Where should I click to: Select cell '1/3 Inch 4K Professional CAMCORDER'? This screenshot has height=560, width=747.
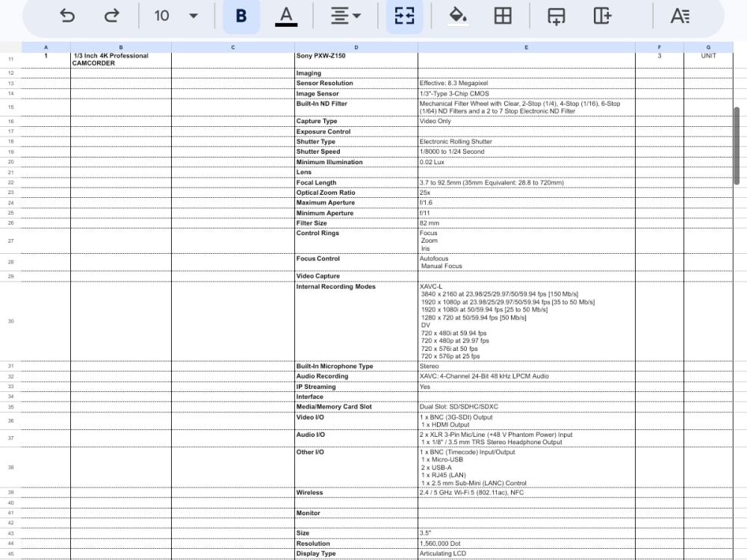[x=121, y=60]
